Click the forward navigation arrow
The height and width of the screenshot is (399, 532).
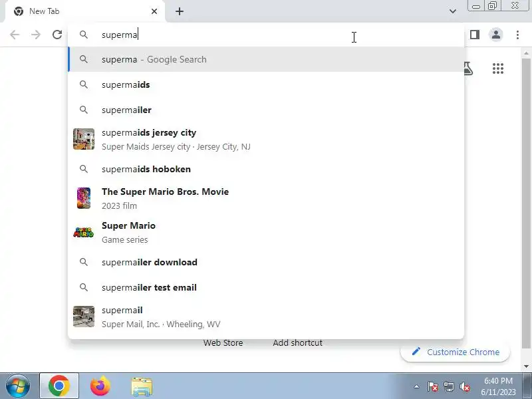click(36, 35)
